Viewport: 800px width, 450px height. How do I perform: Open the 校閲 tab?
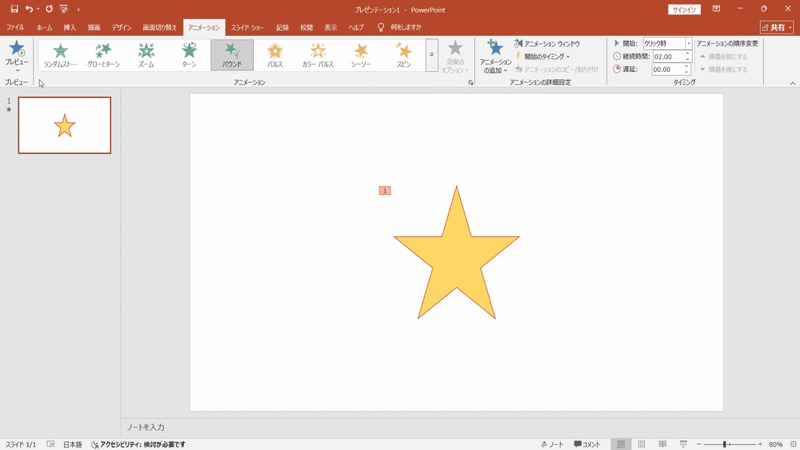(x=306, y=28)
